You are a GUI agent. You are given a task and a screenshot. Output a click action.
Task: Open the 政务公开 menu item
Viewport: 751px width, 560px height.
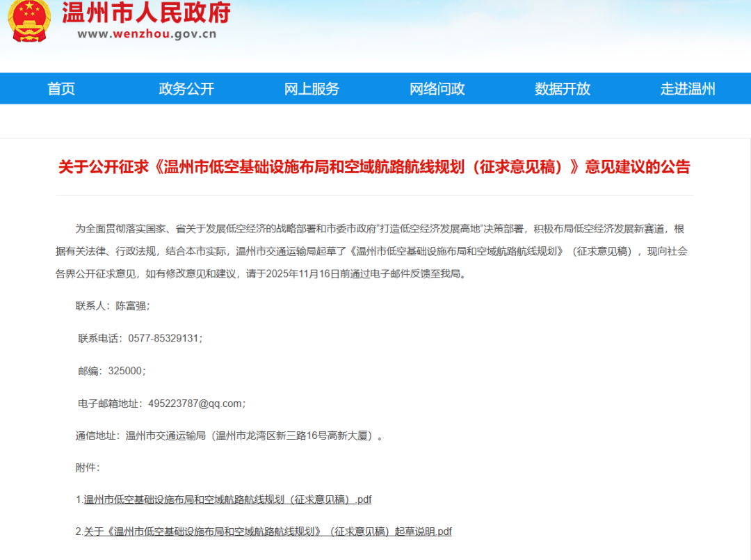click(x=186, y=89)
